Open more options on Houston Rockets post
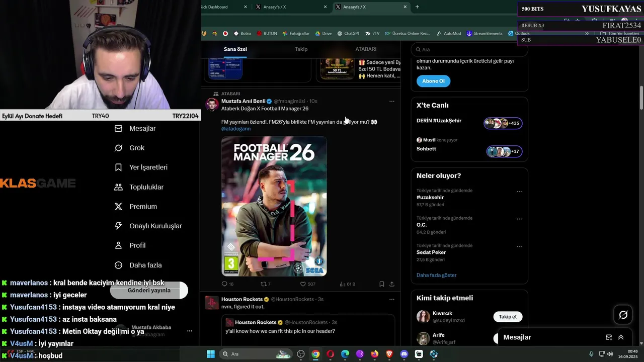This screenshot has height=362, width=644. (392, 300)
